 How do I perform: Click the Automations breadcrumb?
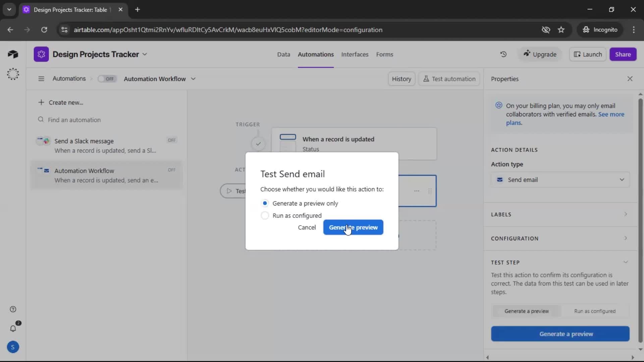click(69, 78)
